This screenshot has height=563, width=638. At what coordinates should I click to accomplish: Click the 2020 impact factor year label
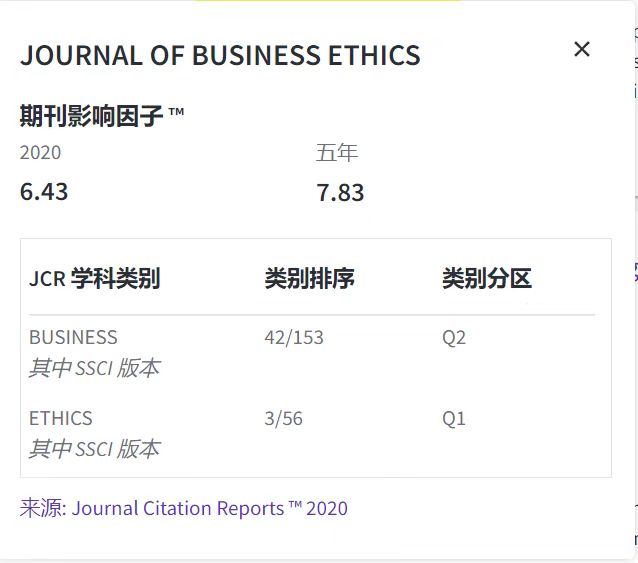point(40,153)
